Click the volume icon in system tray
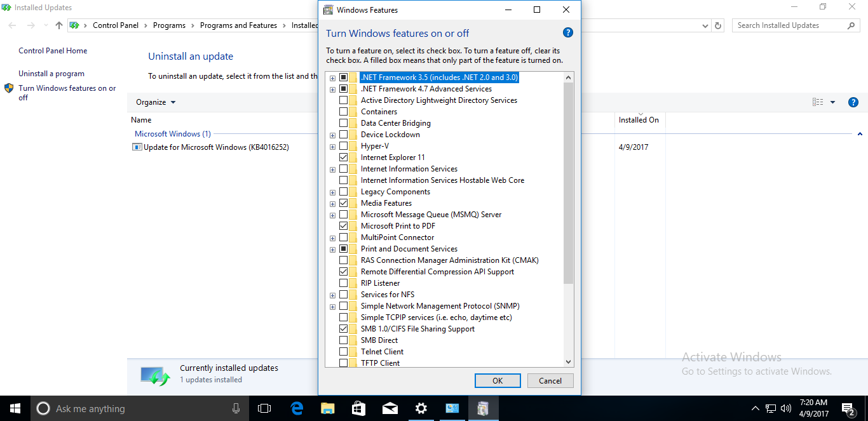Screen dimensions: 868x421 click(x=786, y=408)
